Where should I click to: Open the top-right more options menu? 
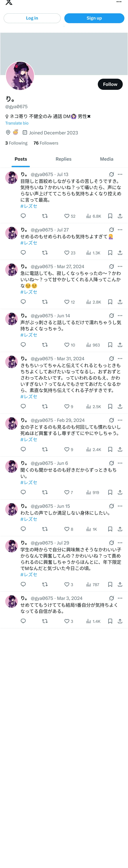[119, 2]
